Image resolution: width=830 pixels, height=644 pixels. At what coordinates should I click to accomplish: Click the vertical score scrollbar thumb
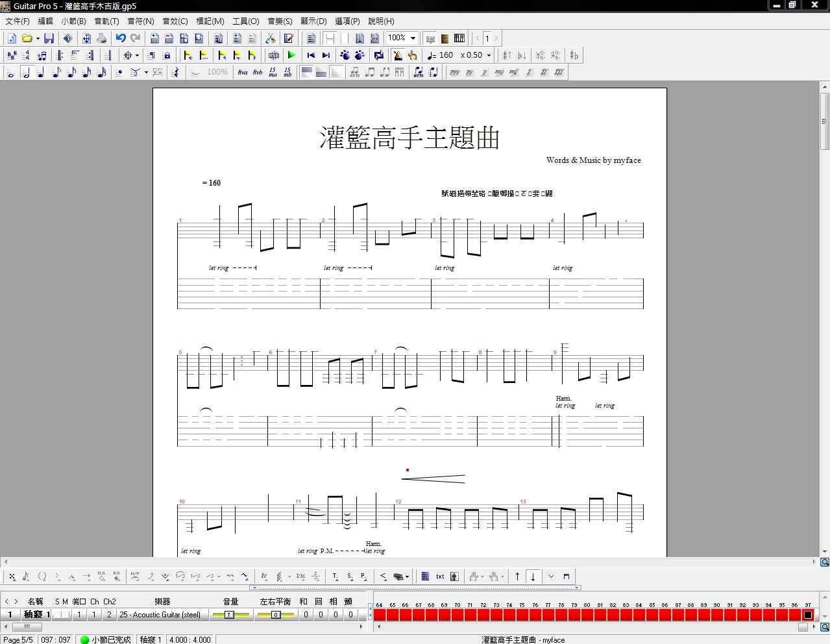tap(825, 121)
